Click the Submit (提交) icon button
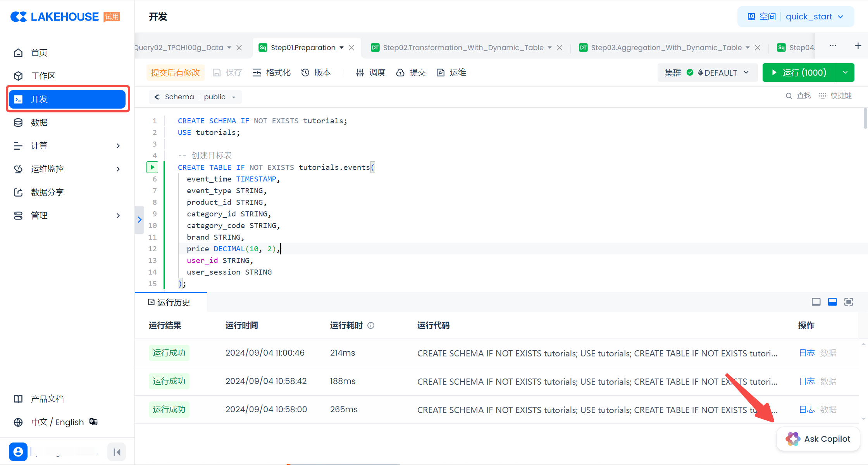Viewport: 868px width, 465px height. 400,73
